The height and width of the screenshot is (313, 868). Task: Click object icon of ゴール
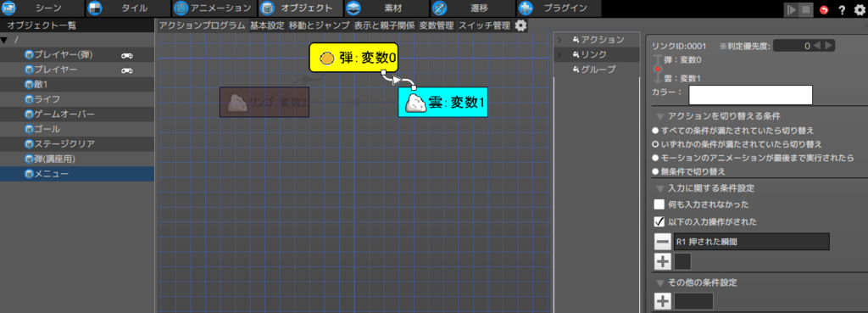coord(30,129)
